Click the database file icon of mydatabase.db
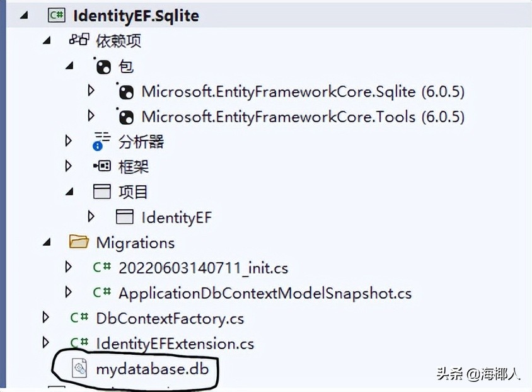This screenshot has width=532, height=392. [x=79, y=368]
